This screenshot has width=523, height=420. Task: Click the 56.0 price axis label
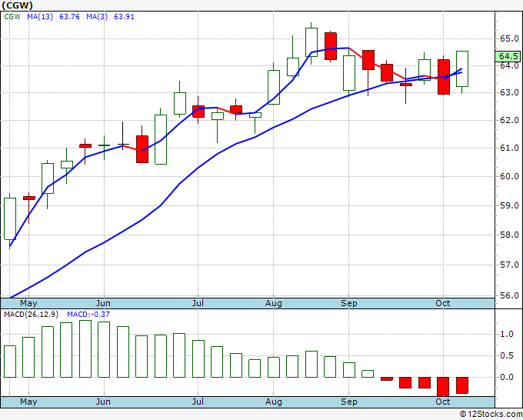tap(509, 295)
